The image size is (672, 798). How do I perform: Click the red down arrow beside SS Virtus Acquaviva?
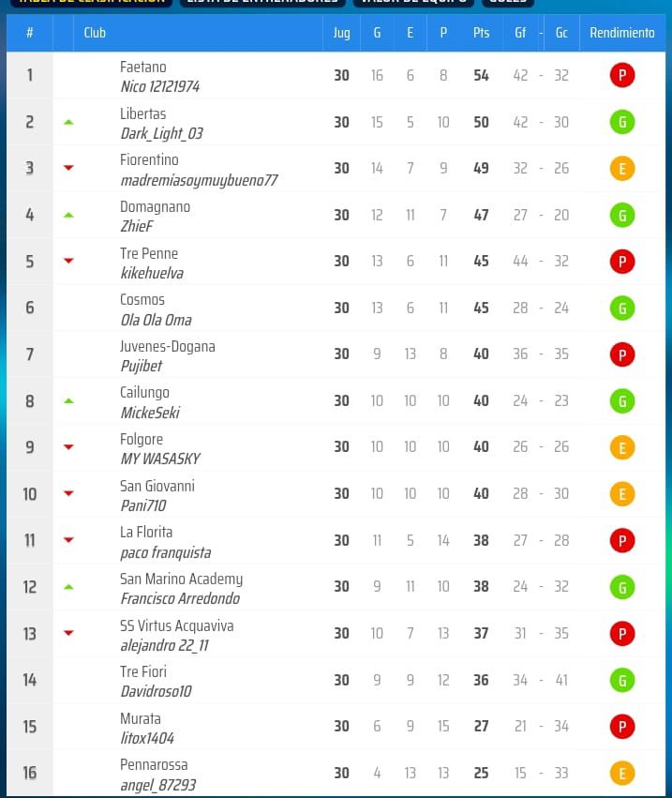point(67,633)
